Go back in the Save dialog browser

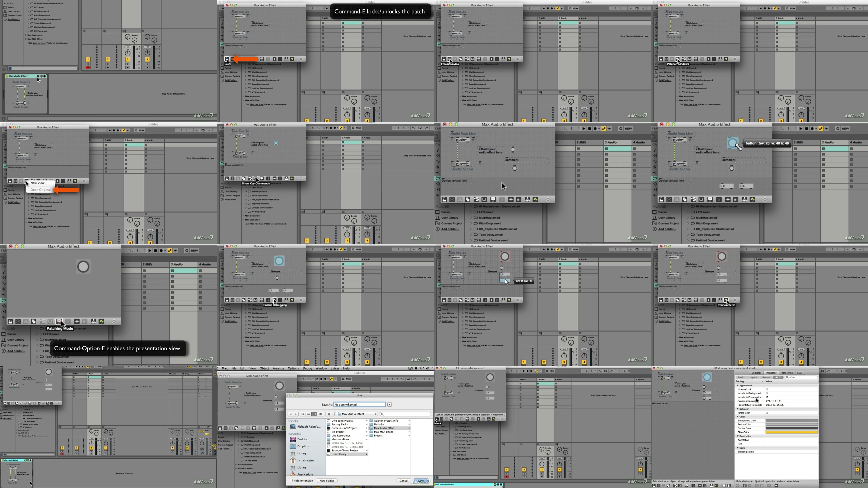(291, 414)
